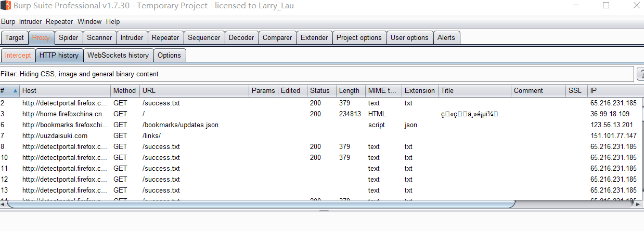
Task: Sort by the Comment column header
Action: [x=538, y=90]
